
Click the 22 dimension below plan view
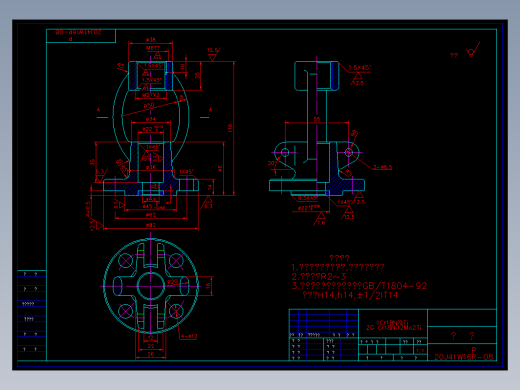click(x=151, y=346)
